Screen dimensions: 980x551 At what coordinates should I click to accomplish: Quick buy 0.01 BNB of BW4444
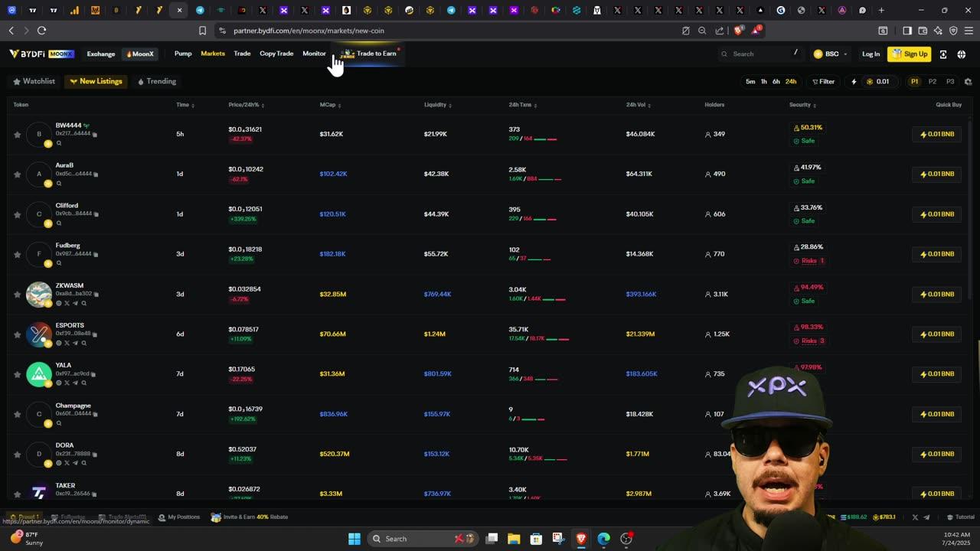(937, 134)
